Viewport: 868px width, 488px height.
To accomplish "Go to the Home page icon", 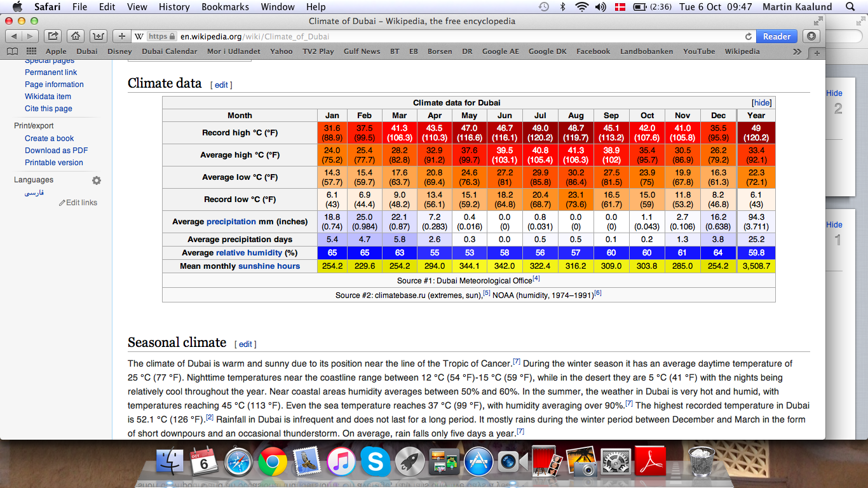I will coord(76,36).
